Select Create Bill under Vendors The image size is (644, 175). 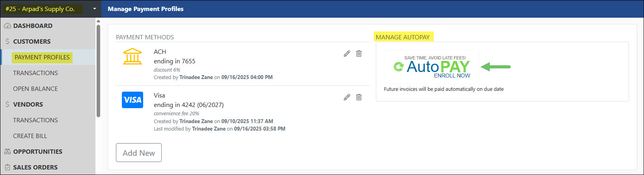(30, 136)
